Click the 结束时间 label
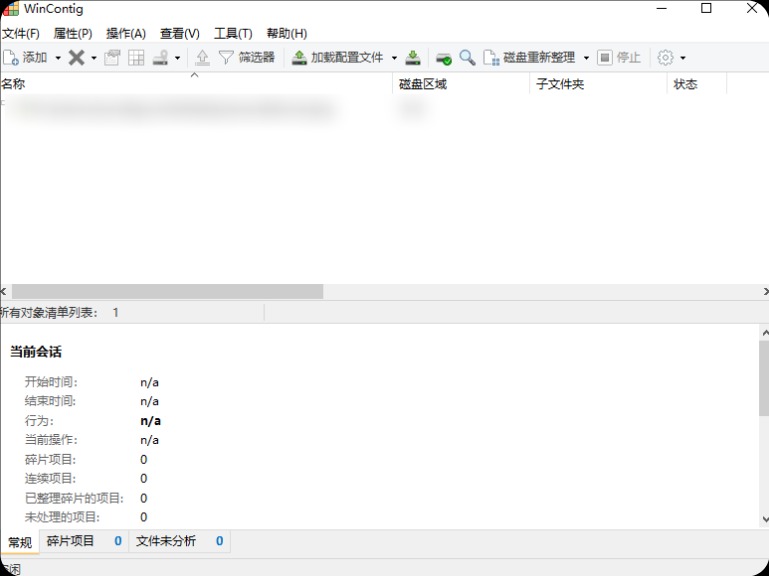Image resolution: width=769 pixels, height=576 pixels. click(51, 401)
